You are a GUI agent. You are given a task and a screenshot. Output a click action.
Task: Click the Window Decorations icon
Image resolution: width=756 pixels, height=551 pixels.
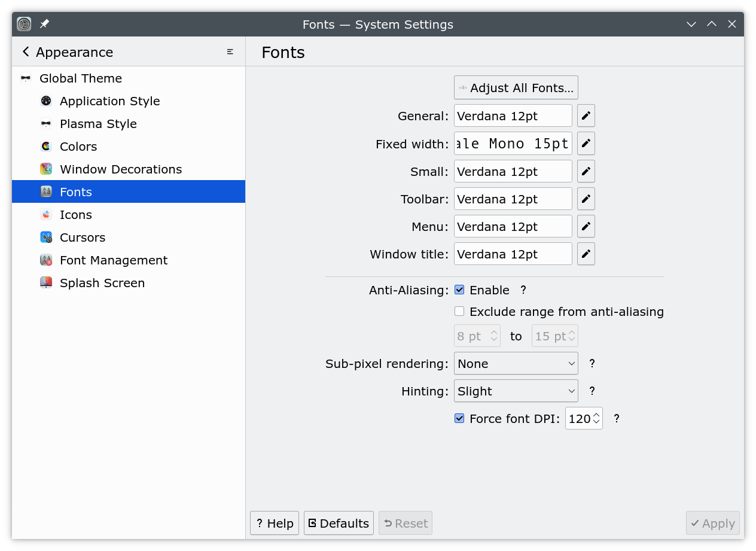pyautogui.click(x=46, y=169)
